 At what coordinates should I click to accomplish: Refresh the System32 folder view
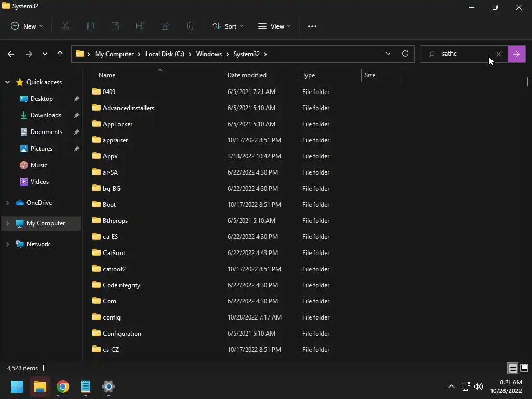point(405,54)
